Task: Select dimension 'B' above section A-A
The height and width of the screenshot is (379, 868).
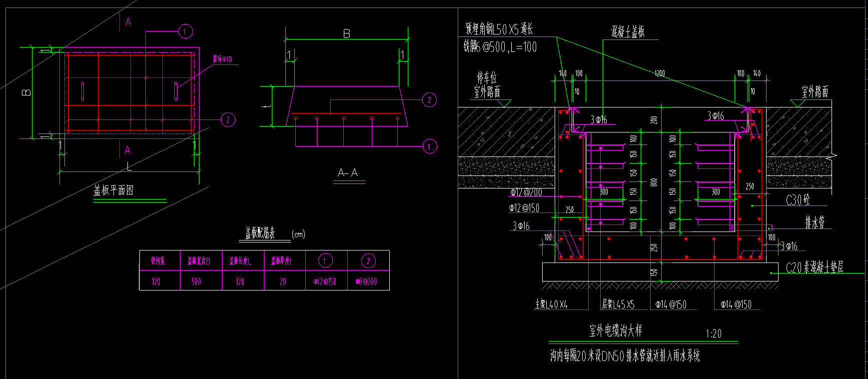Action: pos(347,33)
